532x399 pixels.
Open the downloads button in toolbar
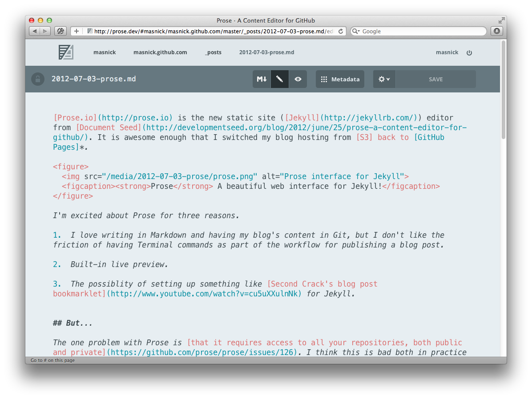(x=497, y=31)
